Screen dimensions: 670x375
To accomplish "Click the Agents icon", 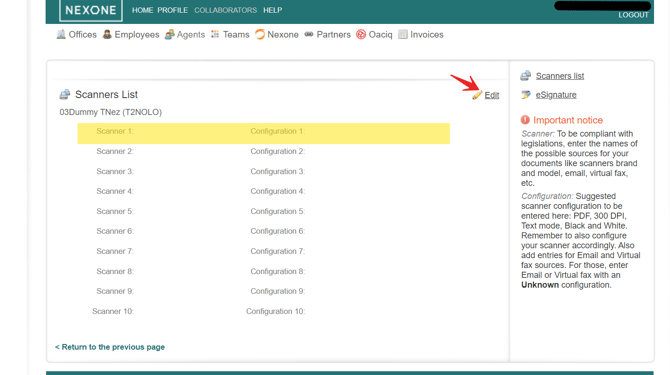I will (170, 34).
